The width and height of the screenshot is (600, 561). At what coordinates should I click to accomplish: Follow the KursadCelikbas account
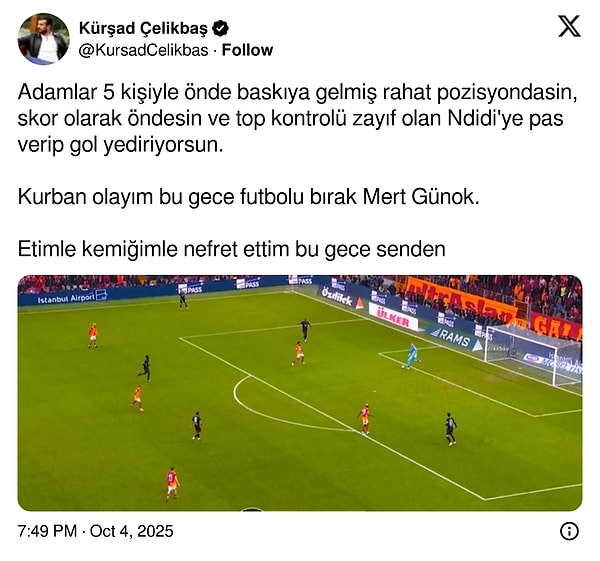click(x=247, y=50)
